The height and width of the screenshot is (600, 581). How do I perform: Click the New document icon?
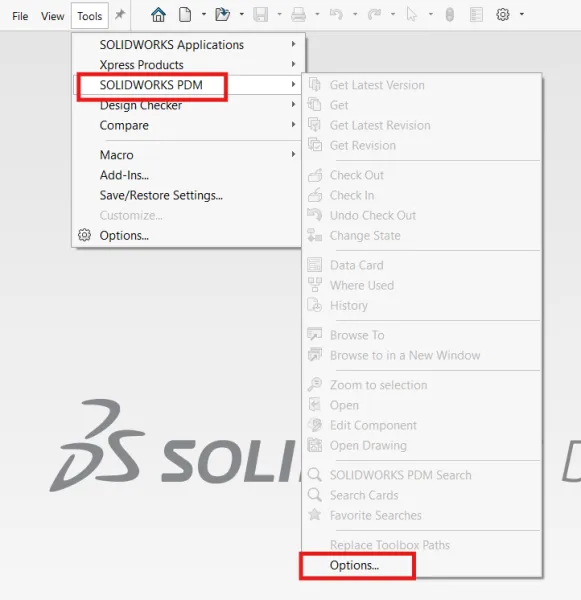185,15
